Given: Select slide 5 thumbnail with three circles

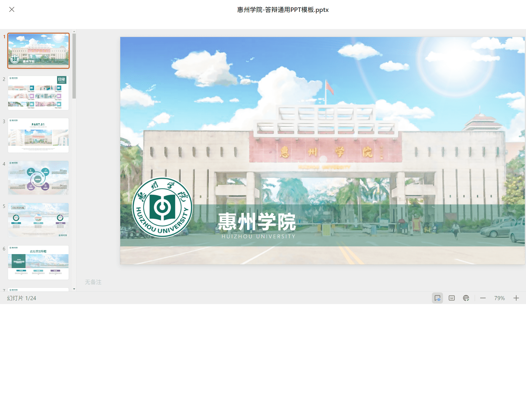Looking at the screenshot, I should coord(38,220).
